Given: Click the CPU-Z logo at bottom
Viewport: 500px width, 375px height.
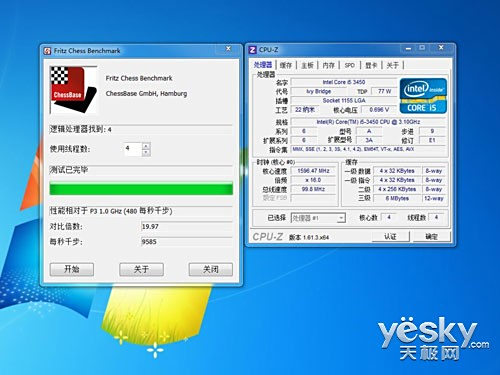Looking at the screenshot, I should click(267, 237).
